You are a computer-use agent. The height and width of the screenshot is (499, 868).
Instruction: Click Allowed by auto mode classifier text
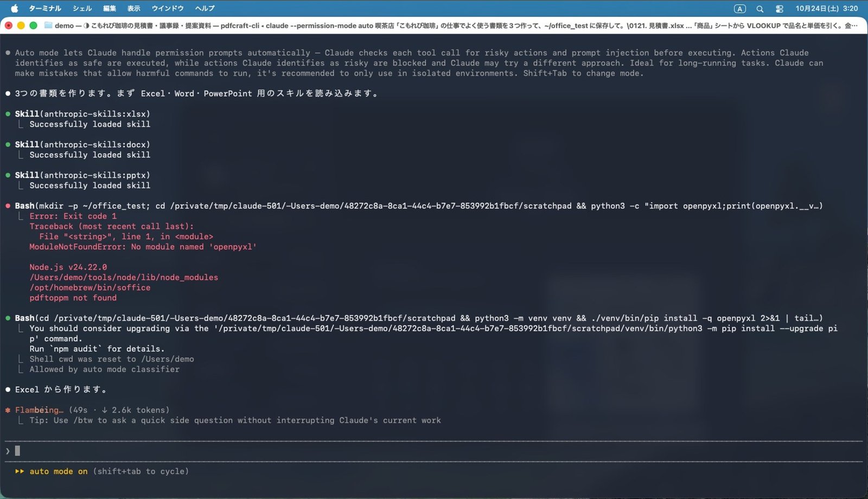pos(104,369)
